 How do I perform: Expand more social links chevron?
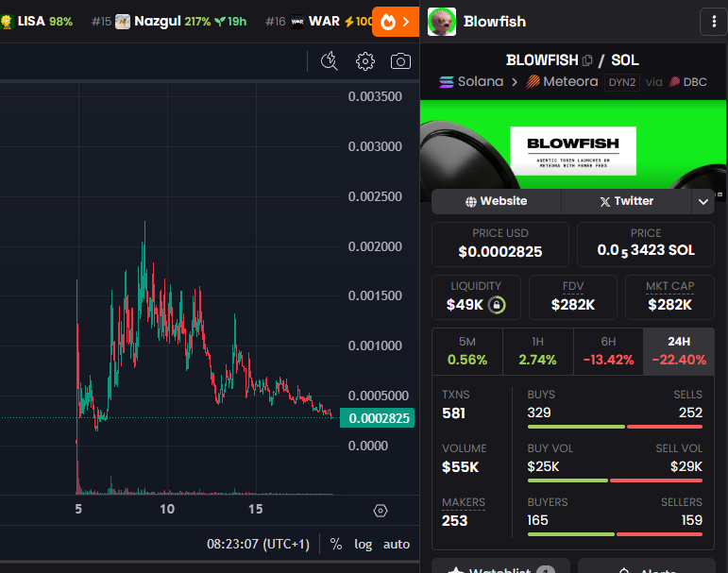(x=703, y=201)
